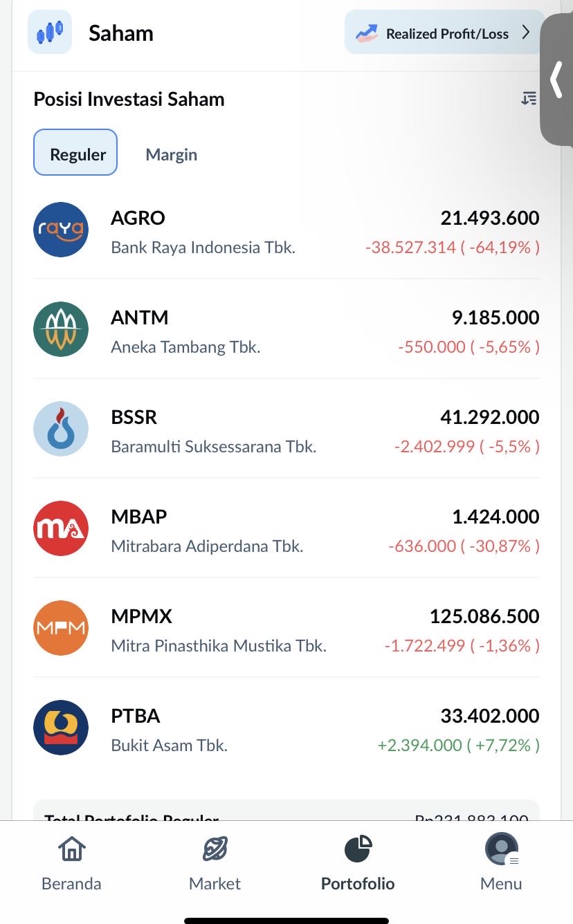
Task: Open the sort order icon
Action: pyautogui.click(x=529, y=99)
